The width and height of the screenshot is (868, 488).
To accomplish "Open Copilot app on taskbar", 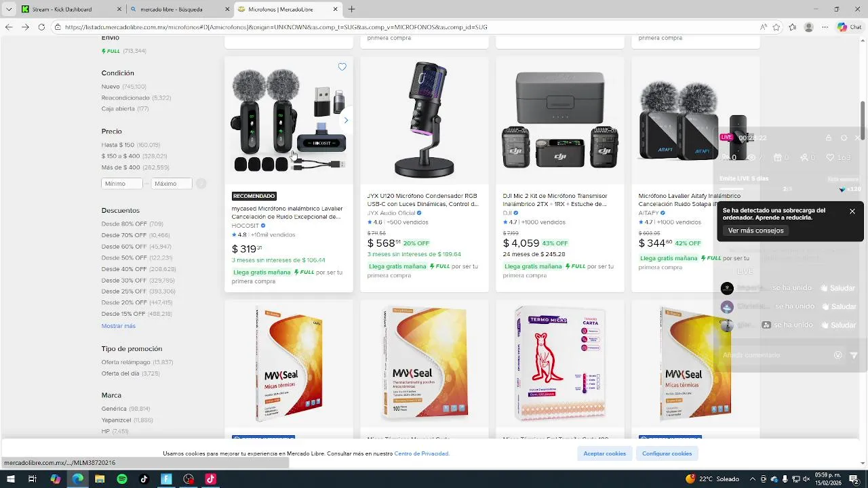I will [x=56, y=479].
